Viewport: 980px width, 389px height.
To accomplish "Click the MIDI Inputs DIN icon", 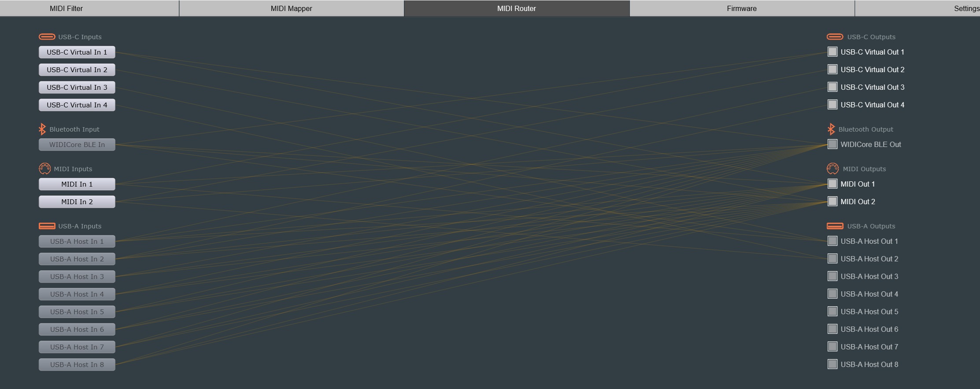I will tap(44, 169).
